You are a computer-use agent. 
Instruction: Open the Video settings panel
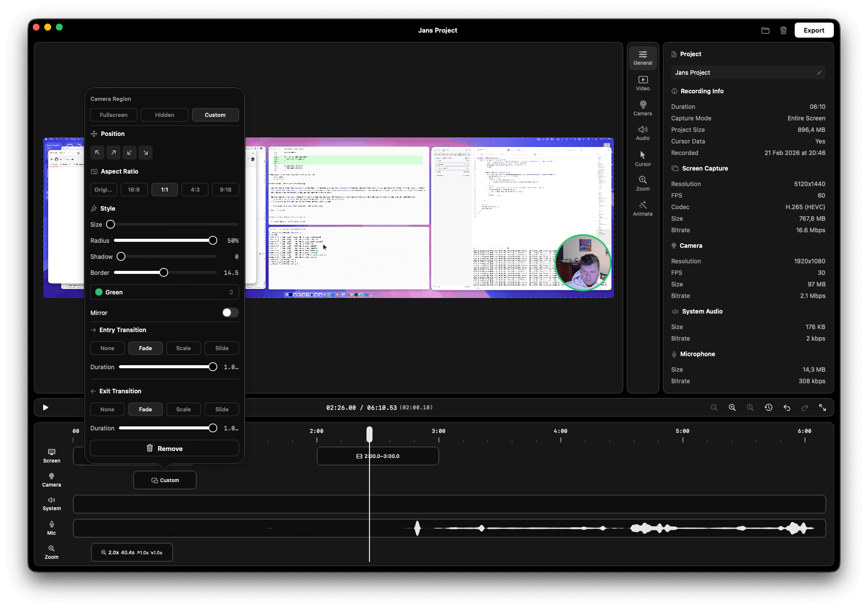click(643, 83)
